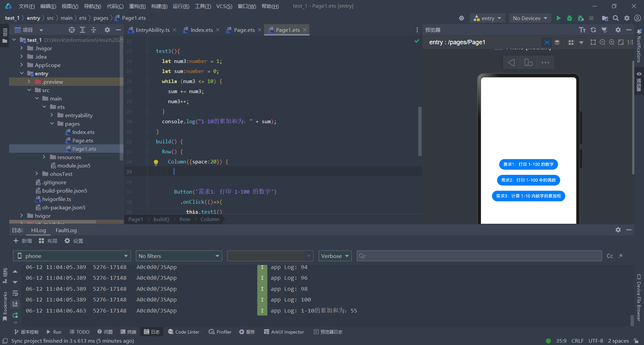Switch to the Index.ets editor tab
Screen dimensions: 644x345
tap(201, 30)
